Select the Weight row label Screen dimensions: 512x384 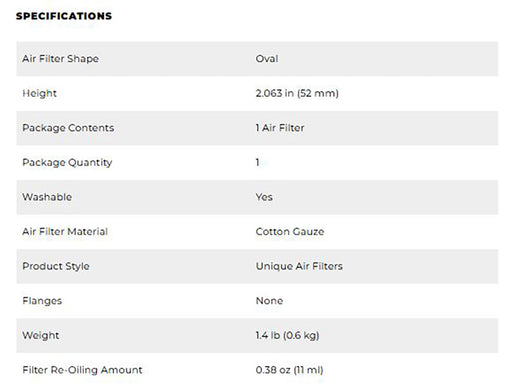click(40, 335)
